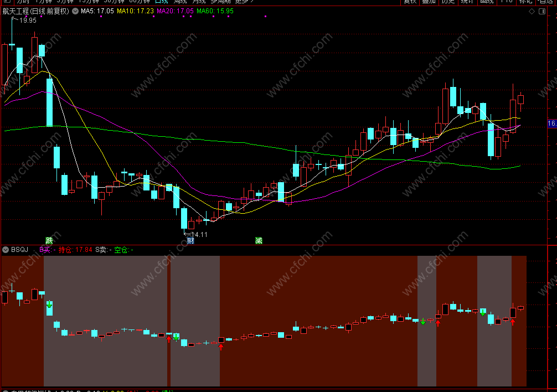Click the 持仓: 17.84 value

pos(75,250)
